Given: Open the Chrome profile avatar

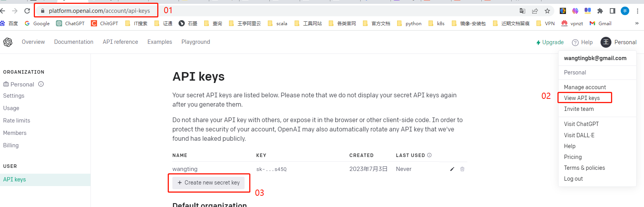Looking at the screenshot, I should (625, 11).
